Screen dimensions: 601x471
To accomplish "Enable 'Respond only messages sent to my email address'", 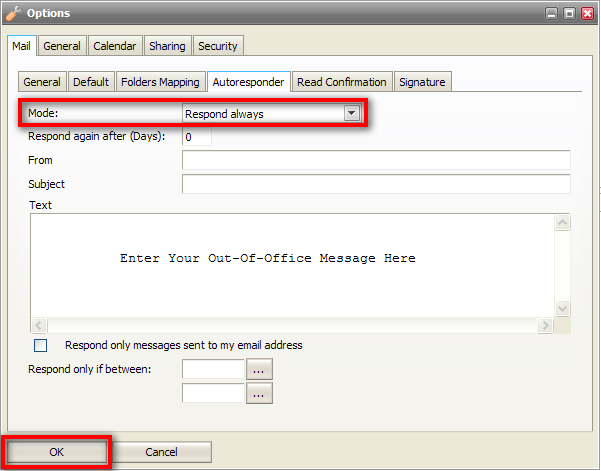I will point(41,346).
